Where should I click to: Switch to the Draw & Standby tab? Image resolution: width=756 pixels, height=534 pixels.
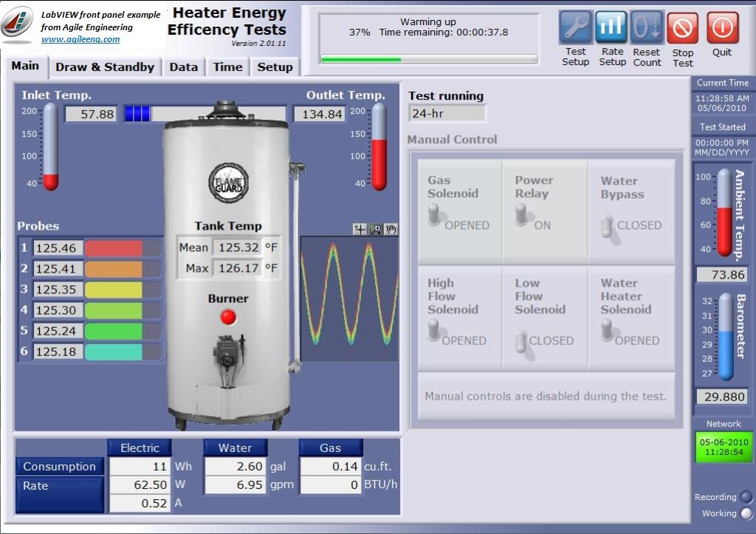point(105,67)
